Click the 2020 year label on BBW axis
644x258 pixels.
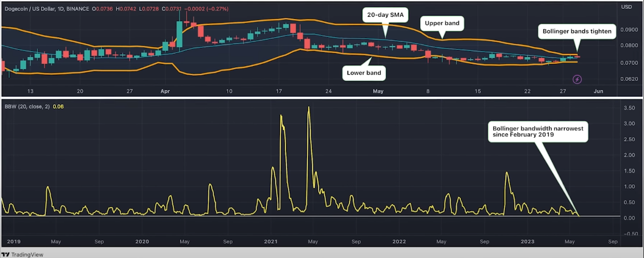coord(142,241)
